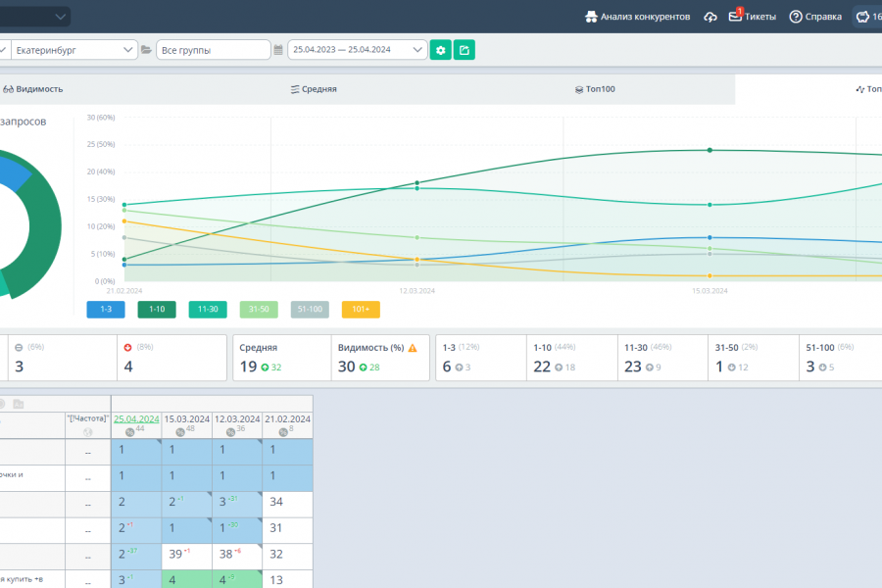Toggle the 1-3 blue legend series
This screenshot has height=588, width=882.
click(106, 310)
